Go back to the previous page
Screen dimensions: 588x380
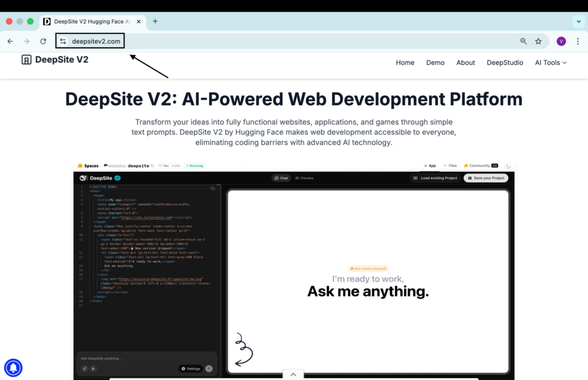(x=10, y=41)
